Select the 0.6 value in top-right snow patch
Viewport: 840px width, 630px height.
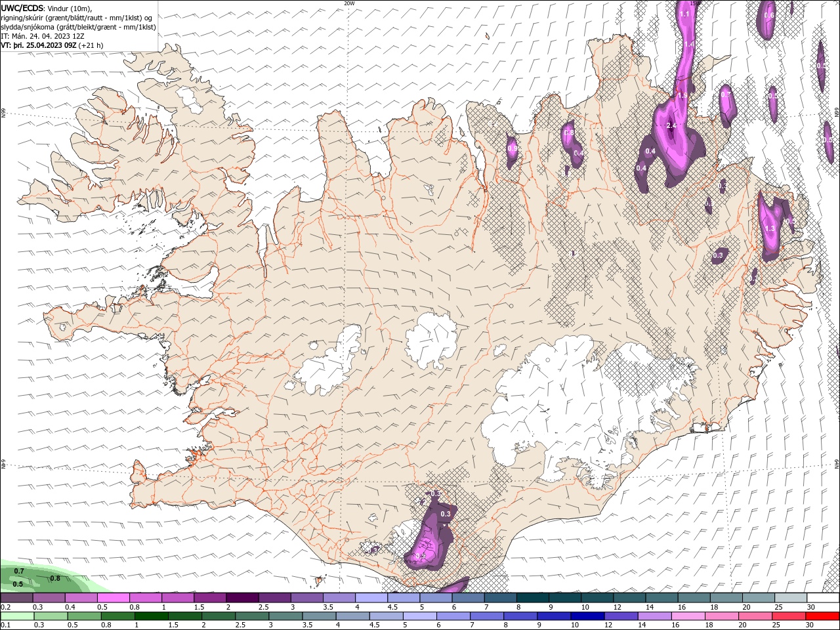[x=769, y=15]
